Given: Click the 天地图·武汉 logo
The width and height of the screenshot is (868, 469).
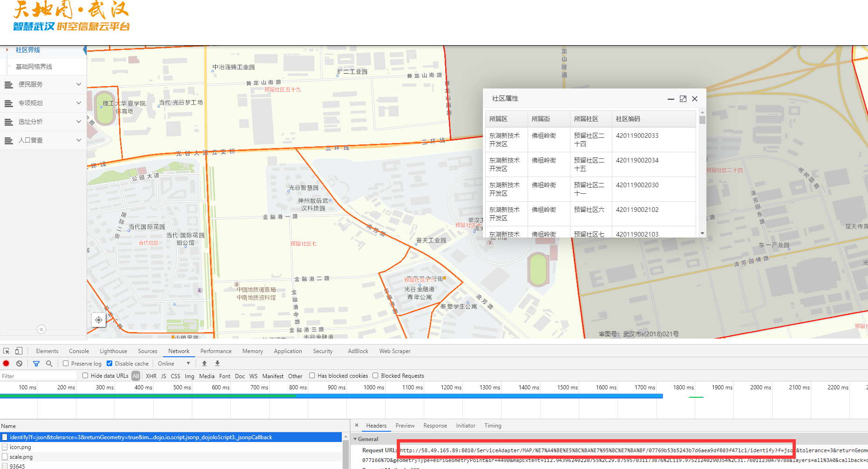Looking at the screenshot, I should pos(71,16).
